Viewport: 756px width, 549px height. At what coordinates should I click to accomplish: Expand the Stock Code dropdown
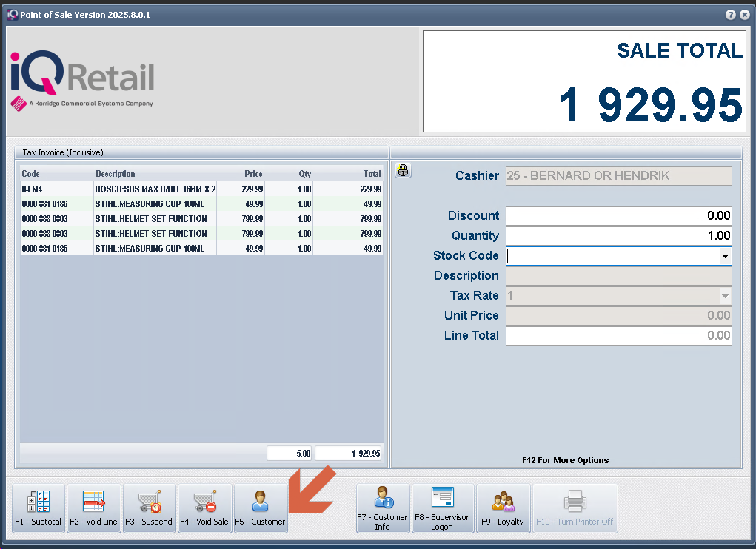[724, 256]
